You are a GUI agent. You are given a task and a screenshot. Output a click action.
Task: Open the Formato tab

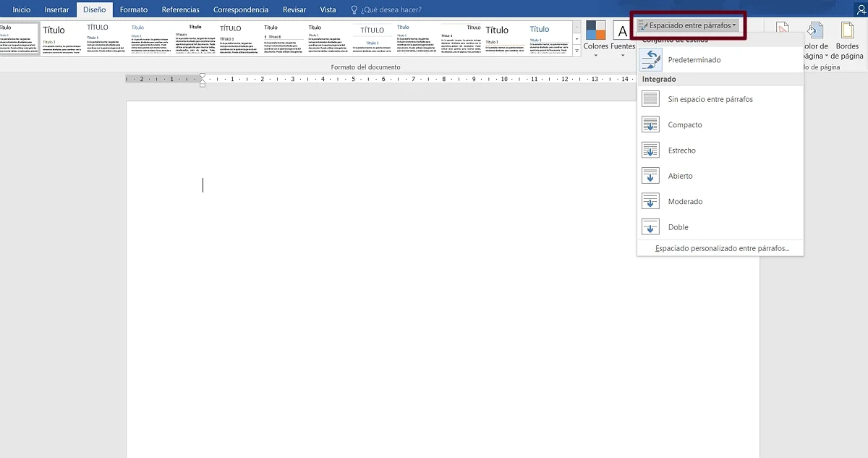click(134, 10)
